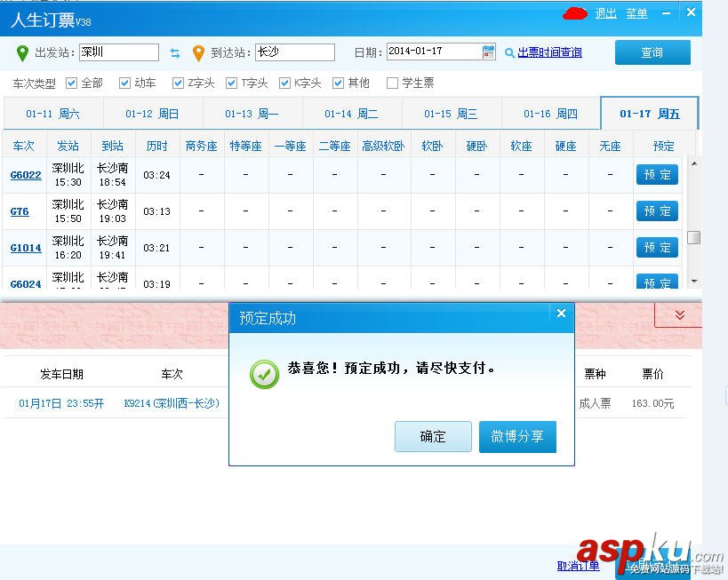The width and height of the screenshot is (728, 580).
Task: Click the train list scrollbar thumb
Action: coord(694,237)
